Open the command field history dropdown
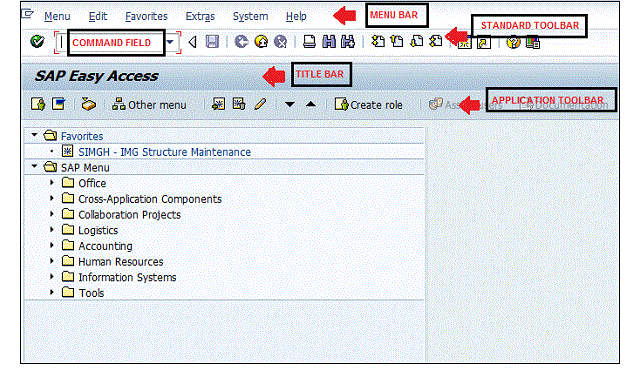The height and width of the screenshot is (370, 641). pyautogui.click(x=171, y=42)
